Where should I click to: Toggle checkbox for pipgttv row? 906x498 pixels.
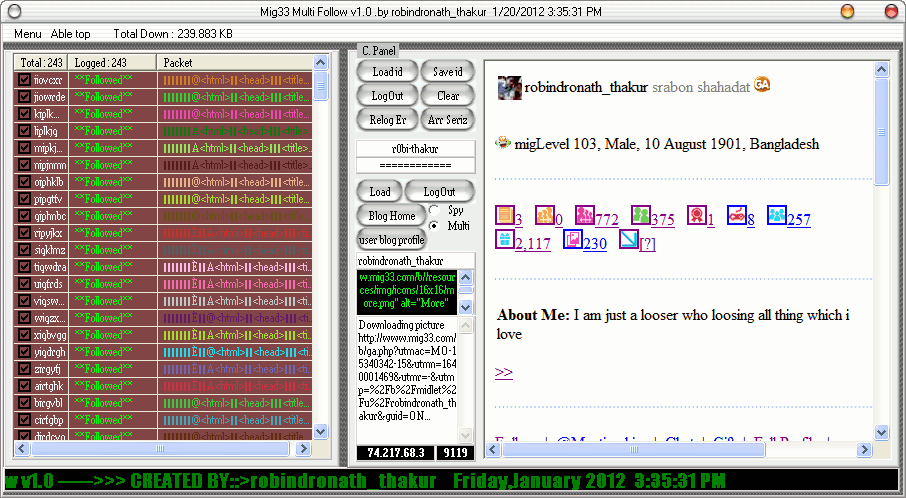pyautogui.click(x=24, y=199)
